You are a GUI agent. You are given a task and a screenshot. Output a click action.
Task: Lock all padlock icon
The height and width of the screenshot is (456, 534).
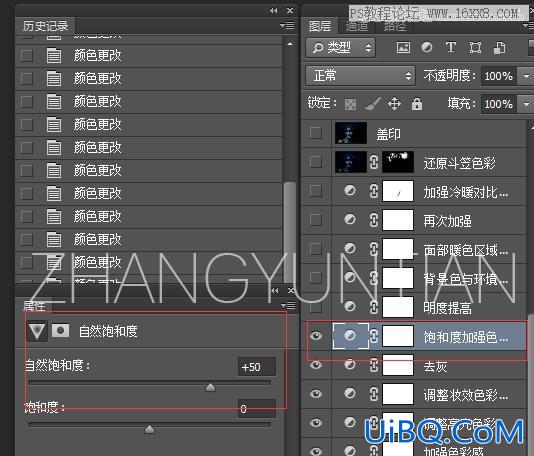417,104
